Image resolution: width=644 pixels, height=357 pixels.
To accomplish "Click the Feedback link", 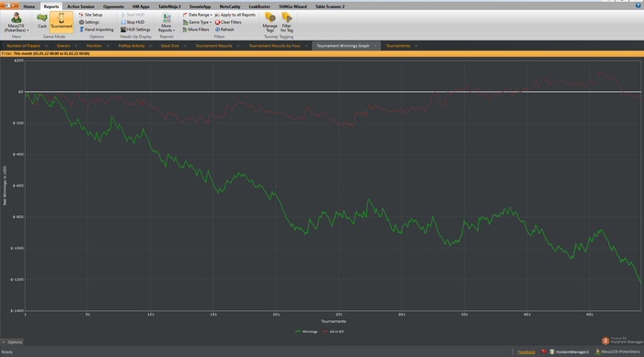I will 526,352.
